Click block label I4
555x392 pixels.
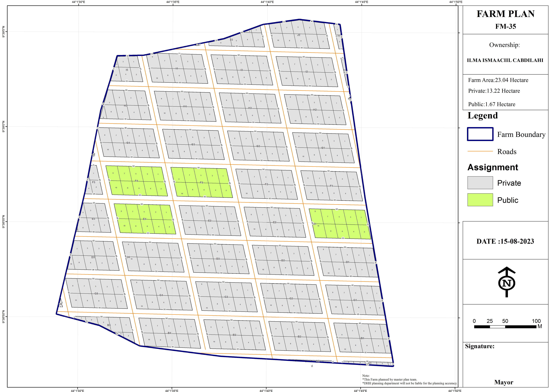pyautogui.click(x=177, y=68)
